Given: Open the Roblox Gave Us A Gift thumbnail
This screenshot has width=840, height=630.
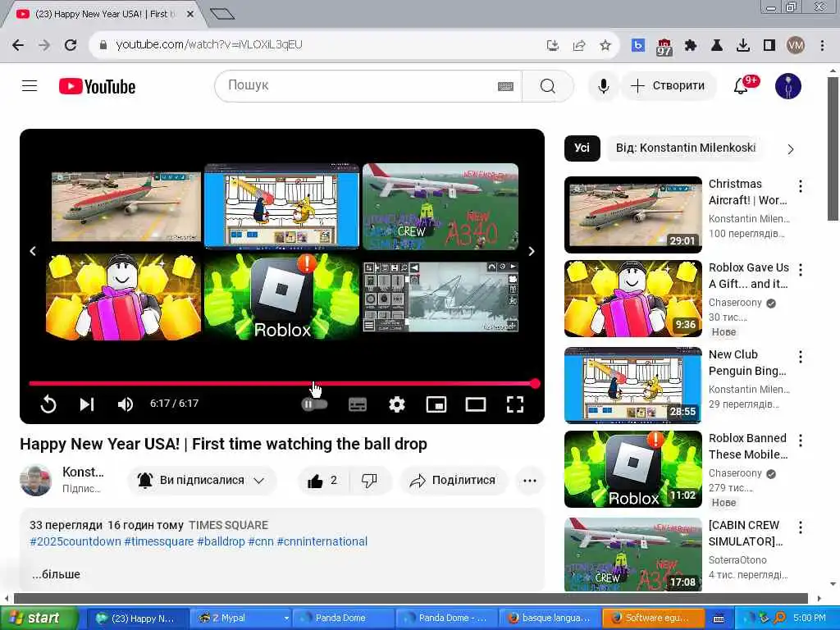Looking at the screenshot, I should pos(633,299).
